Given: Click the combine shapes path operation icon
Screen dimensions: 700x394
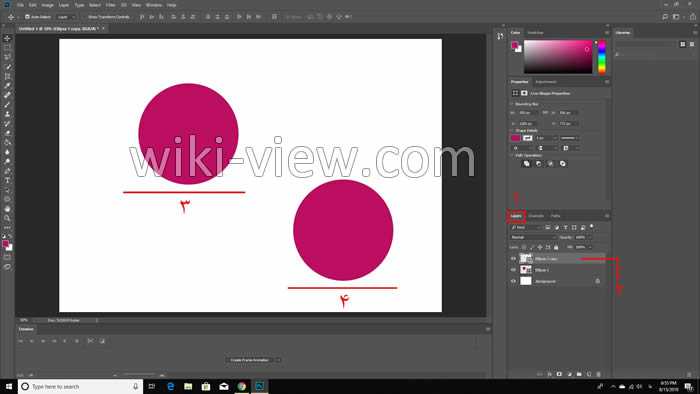Looking at the screenshot, I should pyautogui.click(x=526, y=164).
